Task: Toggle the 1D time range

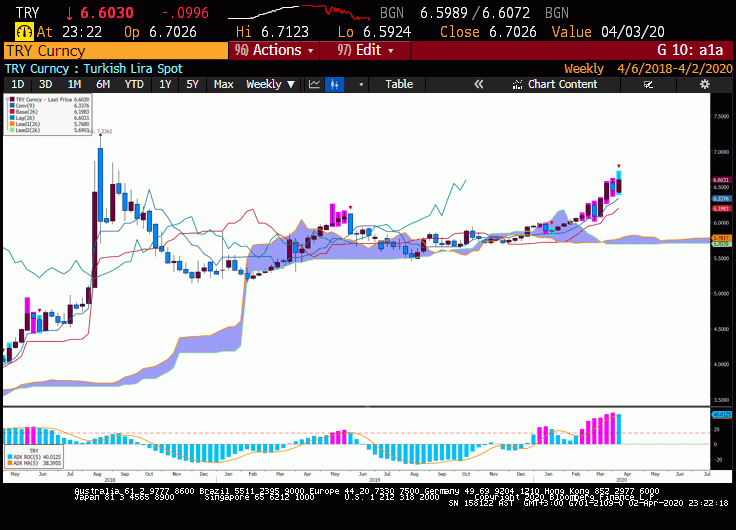Action: coord(18,84)
